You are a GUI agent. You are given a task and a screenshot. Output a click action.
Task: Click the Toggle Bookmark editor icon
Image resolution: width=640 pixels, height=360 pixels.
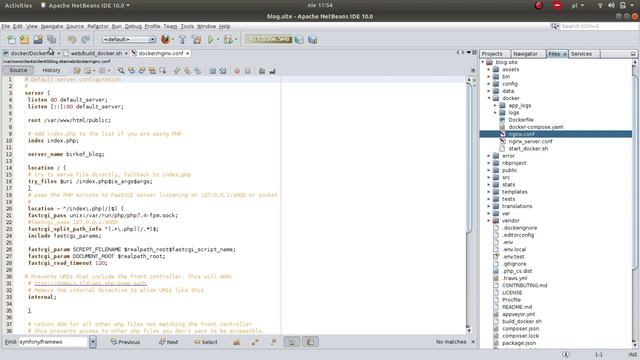[x=198, y=71]
